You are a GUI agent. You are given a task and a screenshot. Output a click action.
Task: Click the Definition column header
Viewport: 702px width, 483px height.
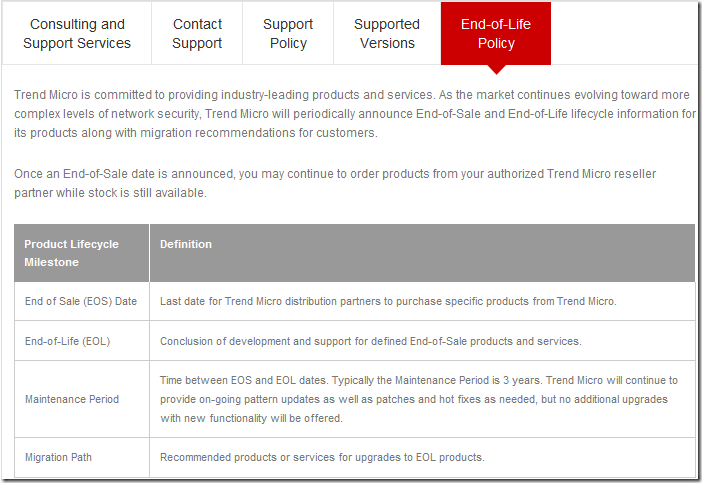(x=422, y=253)
